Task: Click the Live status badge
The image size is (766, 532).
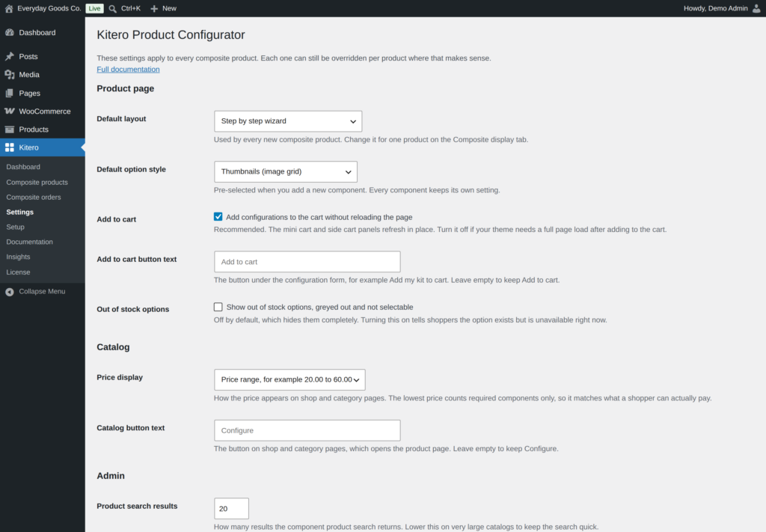Action: tap(94, 9)
